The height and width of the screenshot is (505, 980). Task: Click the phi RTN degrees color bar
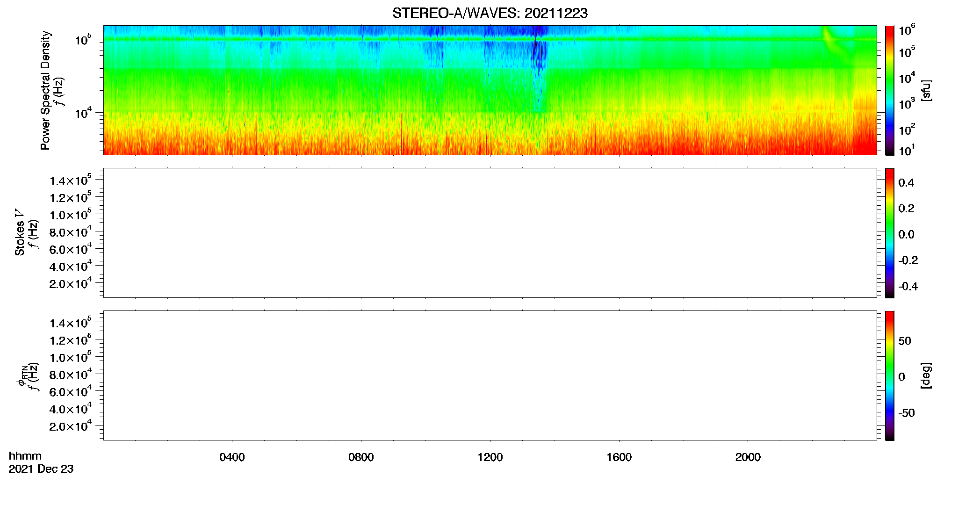(x=890, y=375)
